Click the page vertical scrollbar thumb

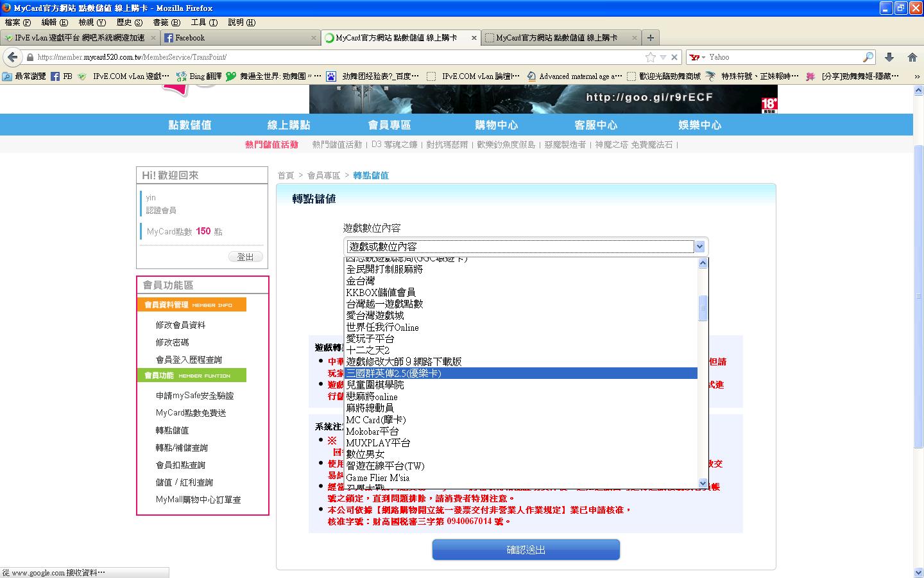(918, 295)
